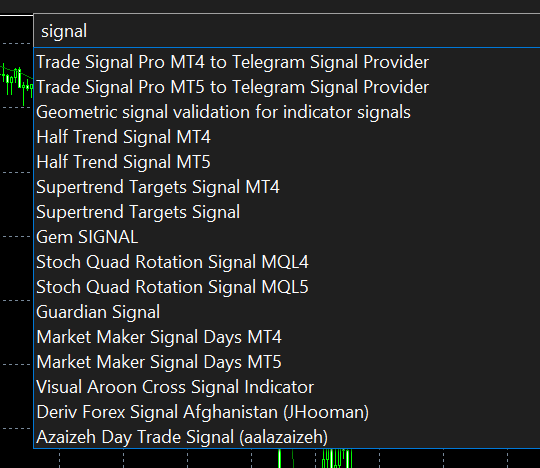
Task: Click the green candlesticks on the left chart
Action: pyautogui.click(x=17, y=84)
